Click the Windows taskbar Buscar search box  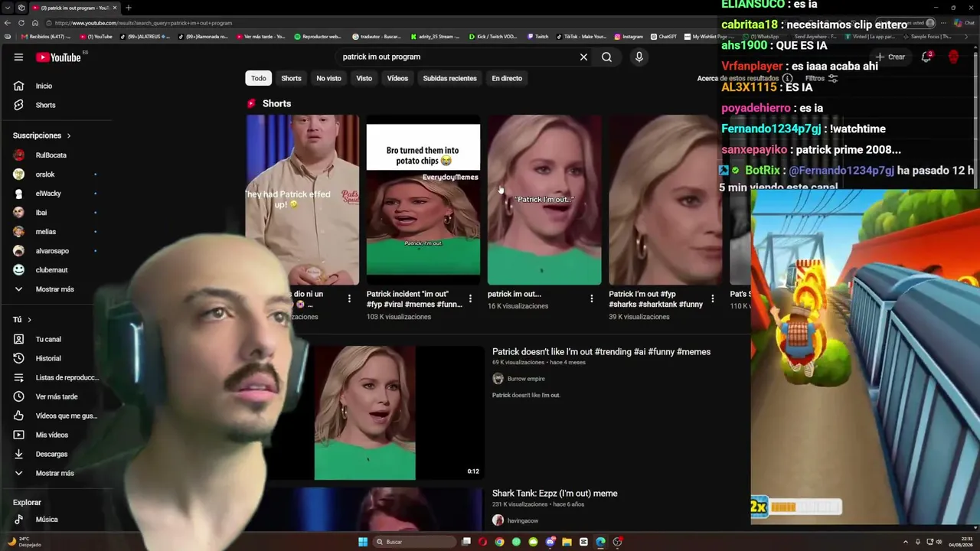(x=414, y=542)
